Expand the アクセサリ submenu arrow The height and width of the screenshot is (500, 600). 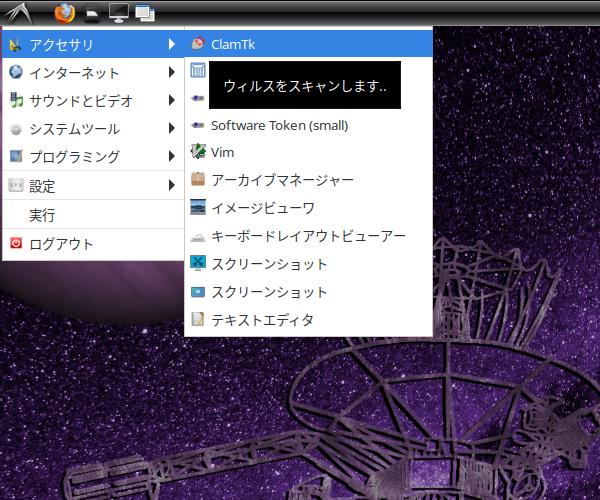pyautogui.click(x=172, y=44)
